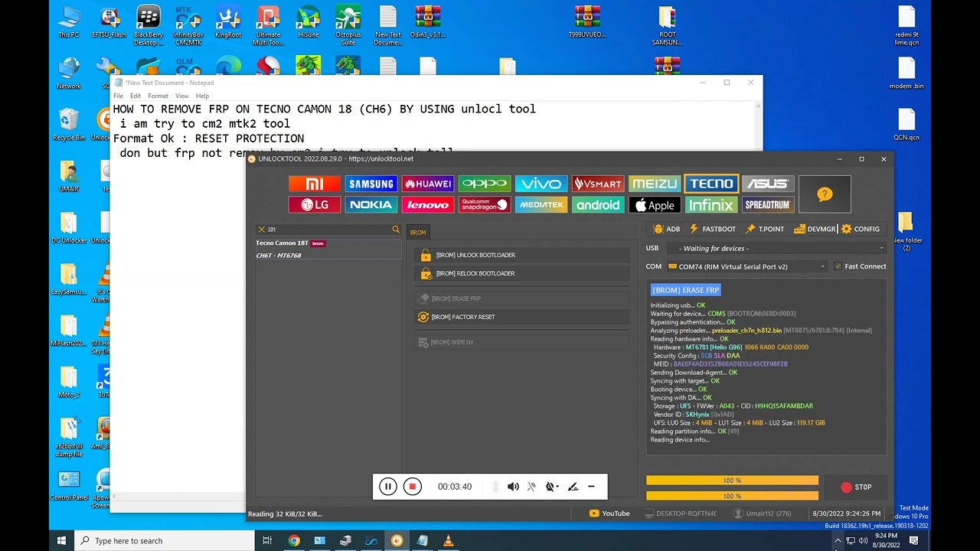
Task: Click the Windows Start button
Action: pos(61,540)
